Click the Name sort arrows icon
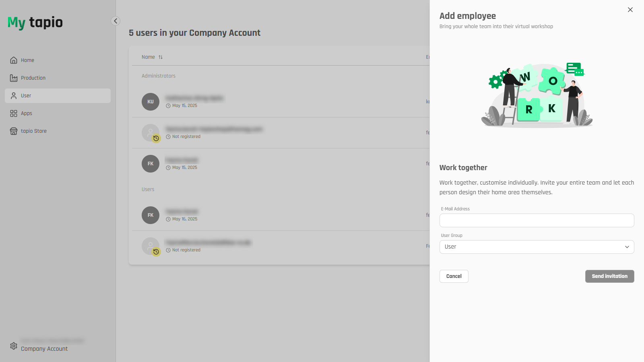The height and width of the screenshot is (362, 644). 161,57
